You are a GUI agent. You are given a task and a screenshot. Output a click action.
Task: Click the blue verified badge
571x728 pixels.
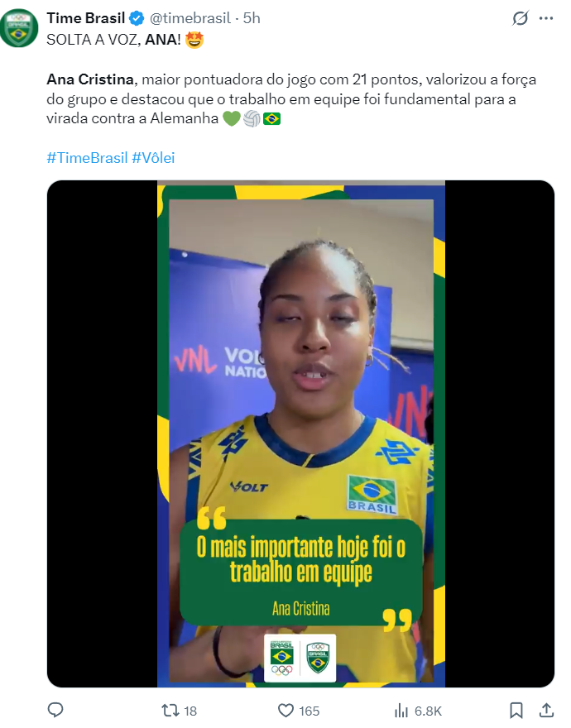tap(137, 18)
